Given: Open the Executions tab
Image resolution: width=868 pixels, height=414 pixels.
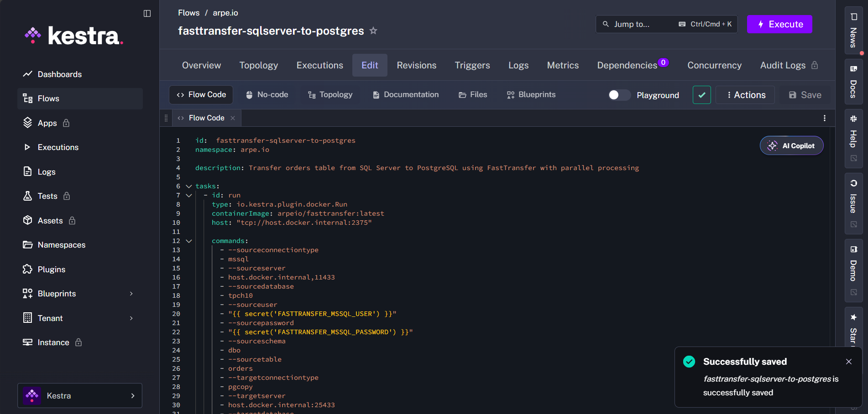Looking at the screenshot, I should (x=319, y=65).
